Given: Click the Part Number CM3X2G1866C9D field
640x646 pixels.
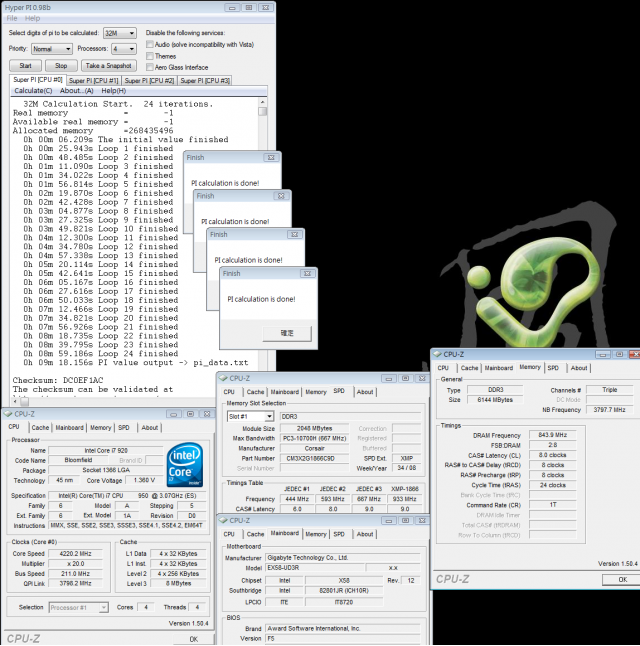Looking at the screenshot, I should pyautogui.click(x=316, y=458).
